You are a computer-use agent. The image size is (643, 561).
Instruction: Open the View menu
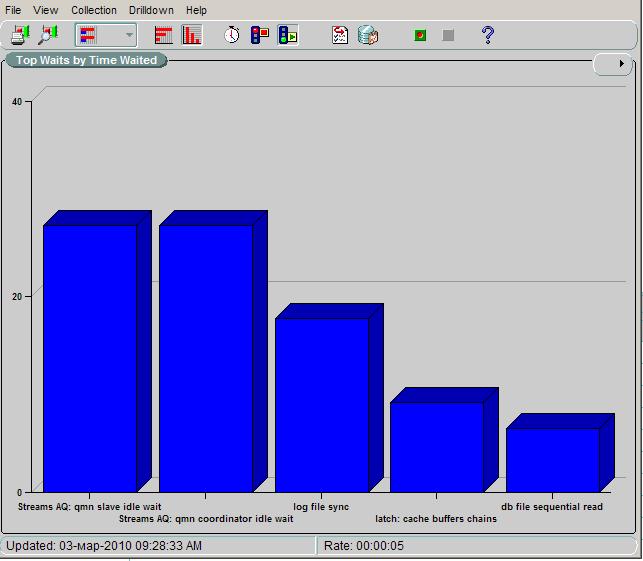pyautogui.click(x=46, y=10)
